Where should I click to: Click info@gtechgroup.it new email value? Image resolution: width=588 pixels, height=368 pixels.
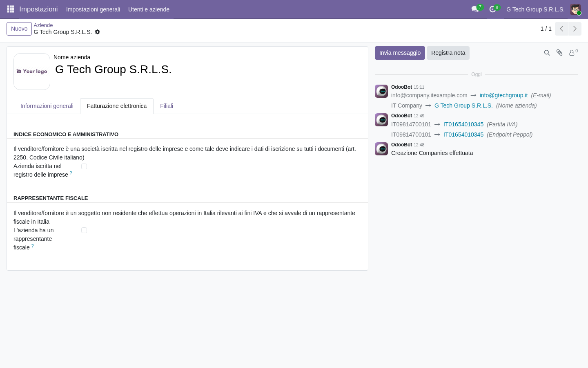pyautogui.click(x=503, y=95)
